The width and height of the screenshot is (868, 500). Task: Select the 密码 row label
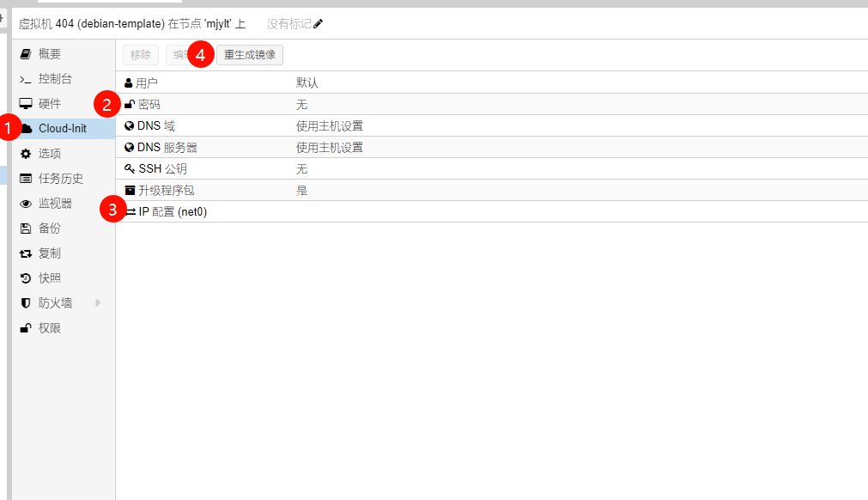pyautogui.click(x=149, y=105)
